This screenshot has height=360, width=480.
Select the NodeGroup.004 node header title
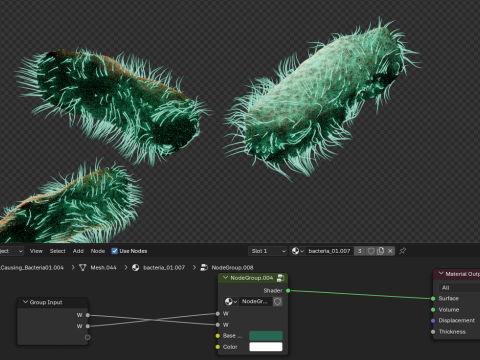click(x=252, y=278)
